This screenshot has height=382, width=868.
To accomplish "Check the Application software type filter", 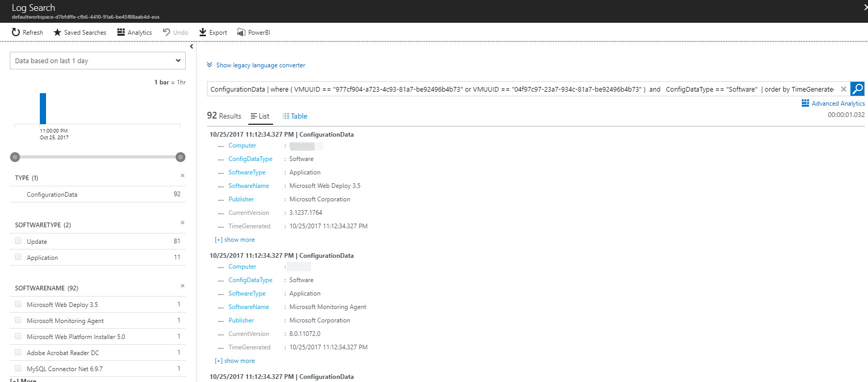I will pos(18,257).
